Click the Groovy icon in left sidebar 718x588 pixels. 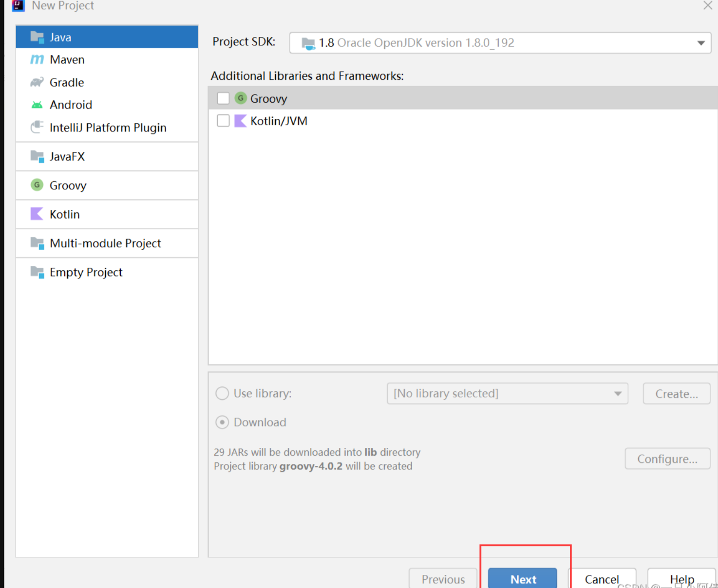coord(37,185)
